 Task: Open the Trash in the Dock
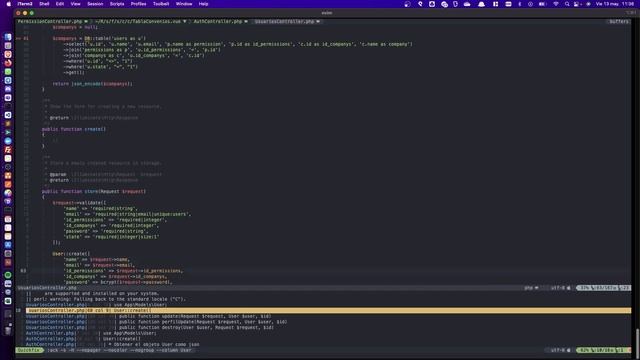(x=8, y=330)
